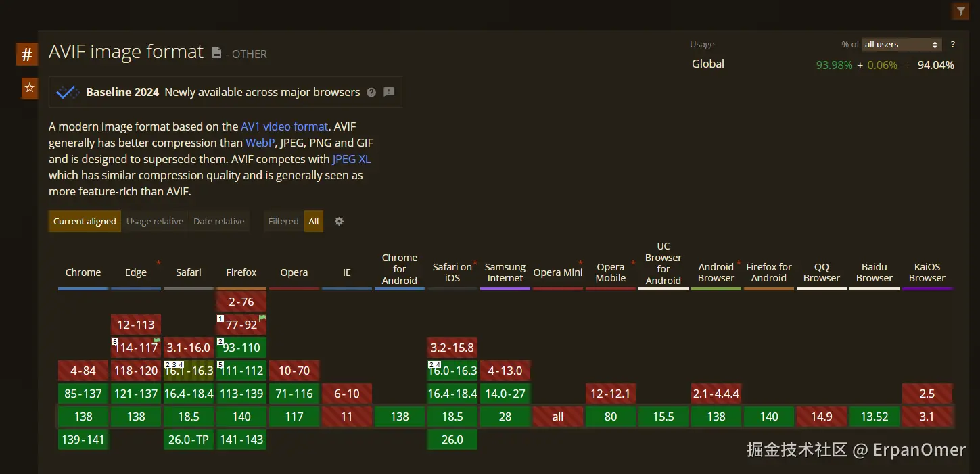Select Opera 10-70 cell
Viewport: 980px width, 474px height.
pos(294,371)
